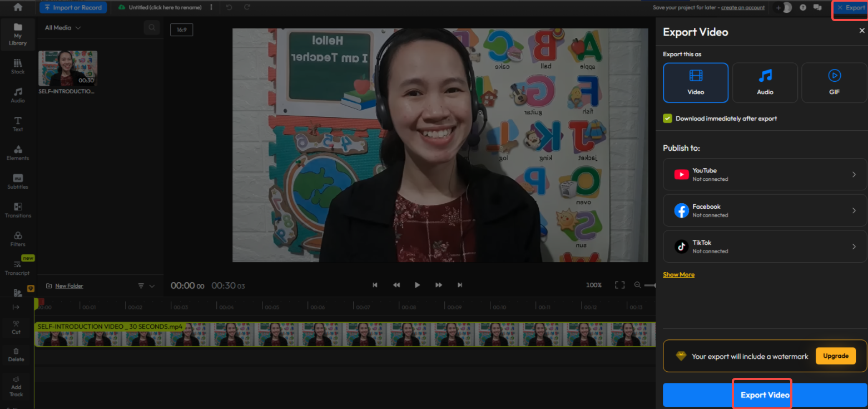Open the Audio panel in the sidebar
The image size is (868, 409).
tap(17, 95)
